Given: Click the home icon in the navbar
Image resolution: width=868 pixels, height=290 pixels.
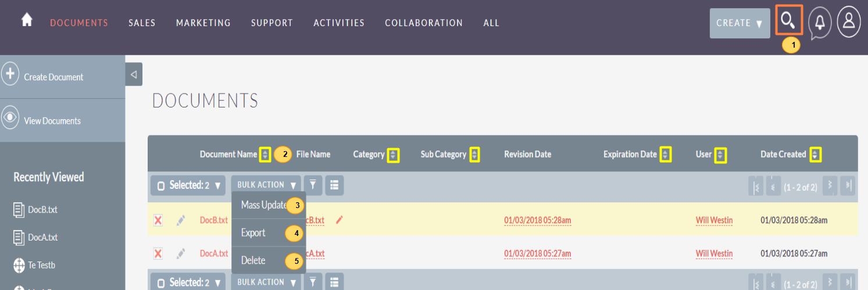Looking at the screenshot, I should [x=26, y=20].
